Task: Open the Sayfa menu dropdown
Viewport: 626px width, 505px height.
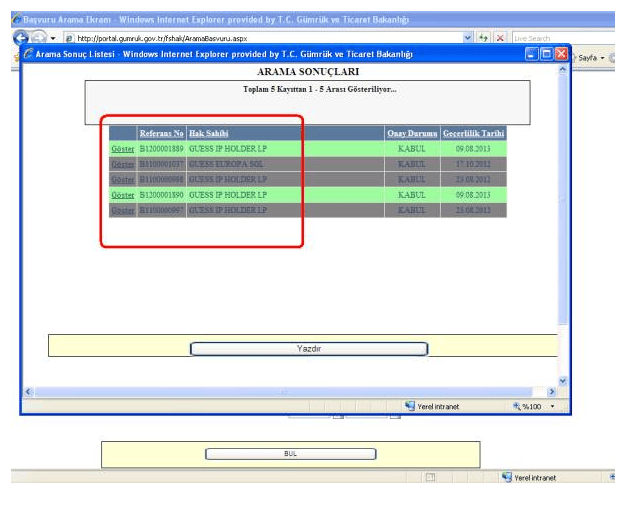Action: pos(588,58)
